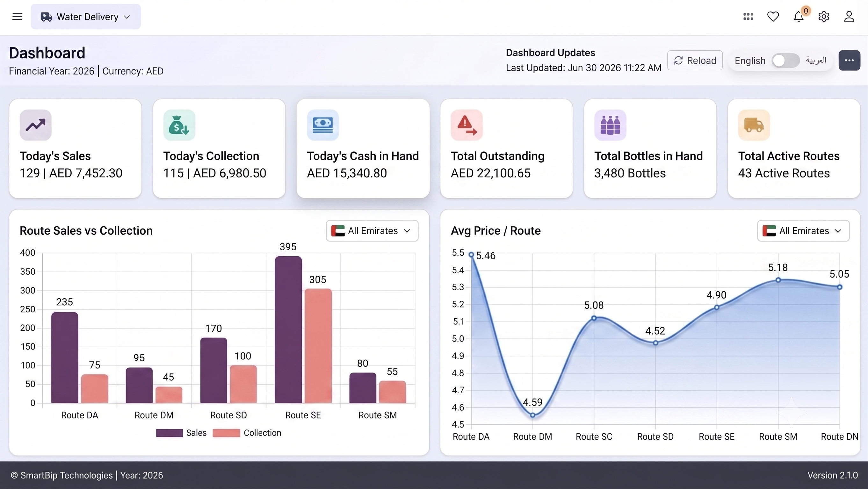868x489 pixels.
Task: Click Route SC data point 5.08
Action: click(594, 318)
